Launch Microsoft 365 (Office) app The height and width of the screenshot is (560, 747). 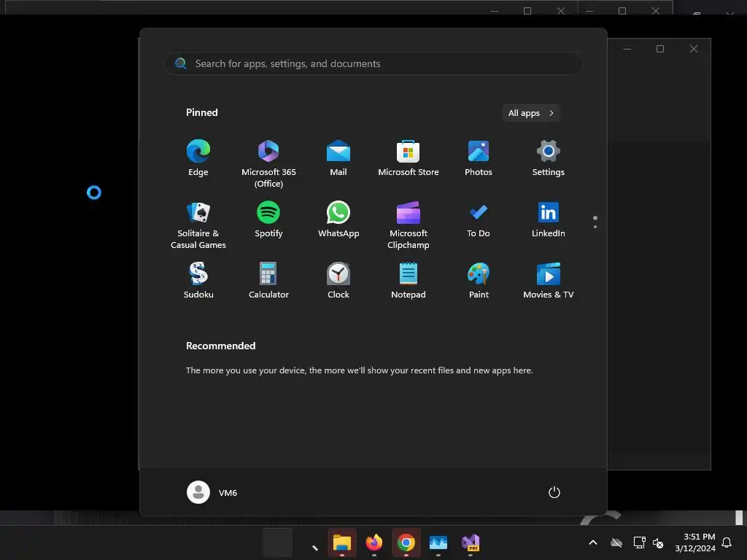[268, 163]
